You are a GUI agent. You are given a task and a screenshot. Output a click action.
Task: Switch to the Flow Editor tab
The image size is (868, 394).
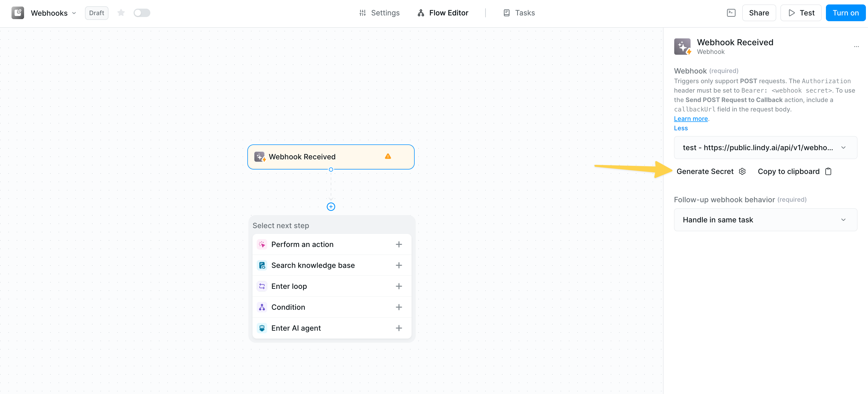443,13
